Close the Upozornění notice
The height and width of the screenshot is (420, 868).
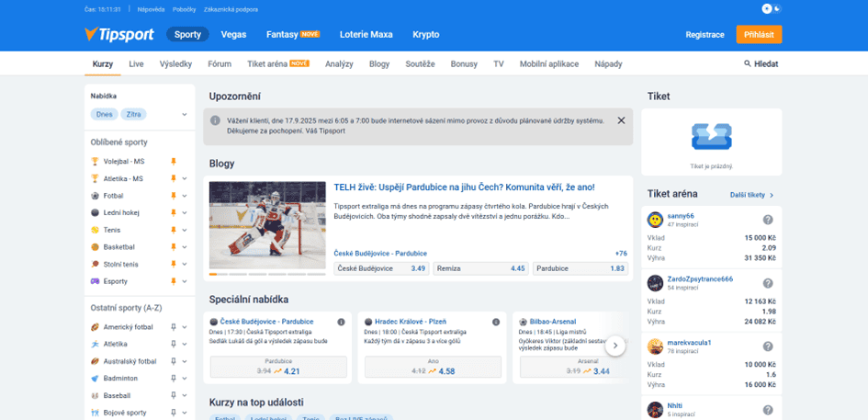click(x=621, y=120)
